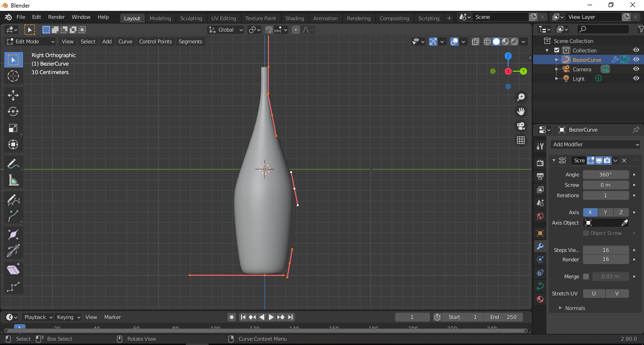Viewport: 644px width, 345px height.
Task: Set the Screw modifier Axis to Z
Action: [x=621, y=212]
